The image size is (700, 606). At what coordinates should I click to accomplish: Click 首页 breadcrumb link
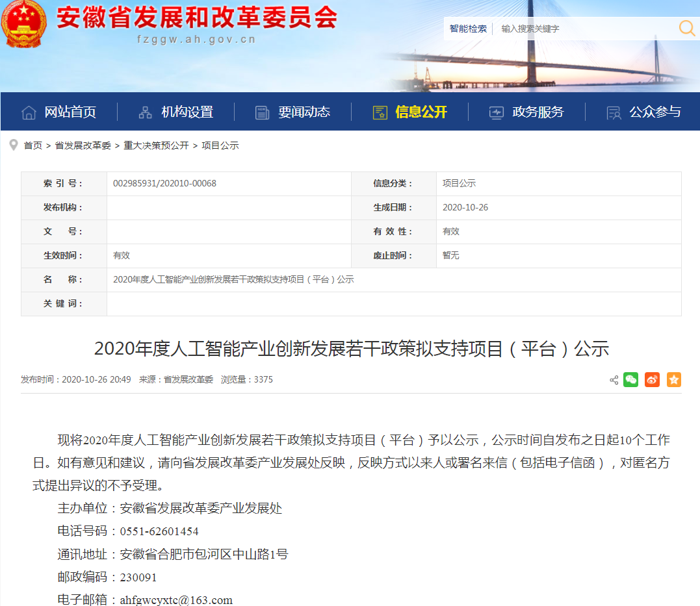click(x=33, y=145)
